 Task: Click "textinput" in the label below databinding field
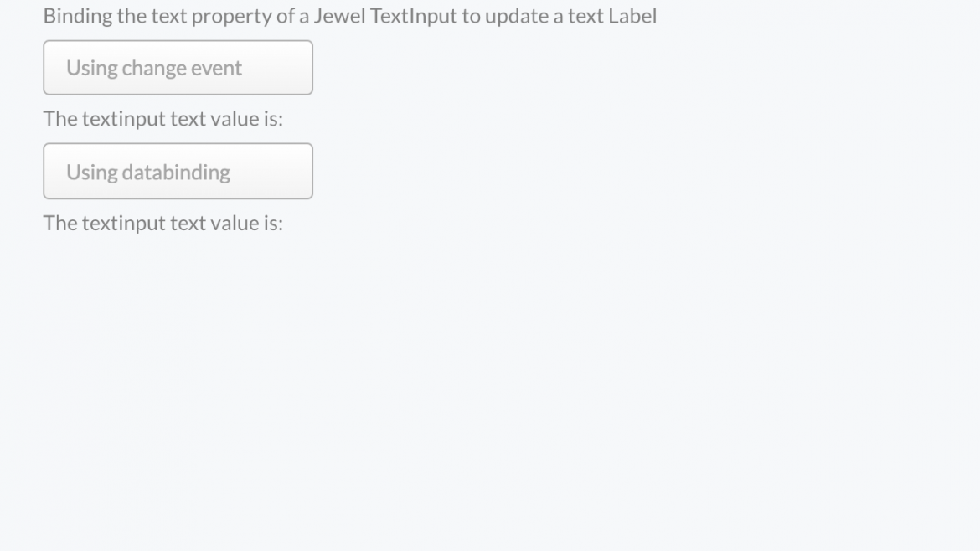coord(124,223)
